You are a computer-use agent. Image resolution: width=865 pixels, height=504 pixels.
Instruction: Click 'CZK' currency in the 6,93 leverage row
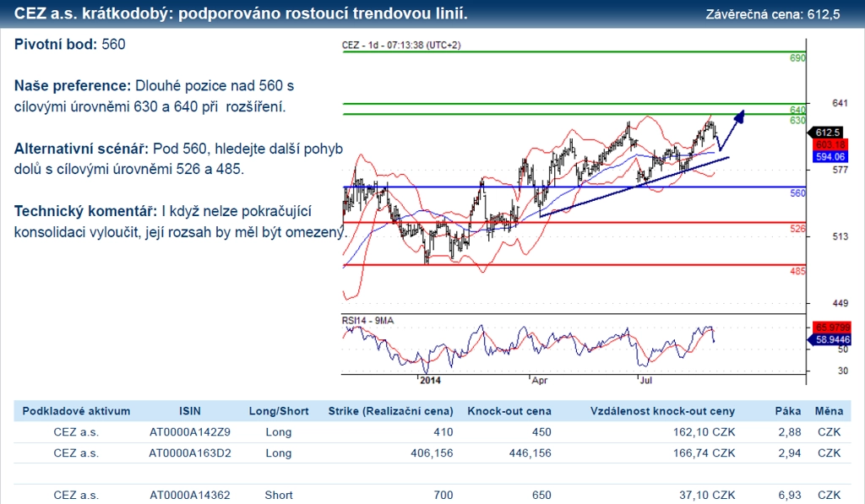coord(830,496)
